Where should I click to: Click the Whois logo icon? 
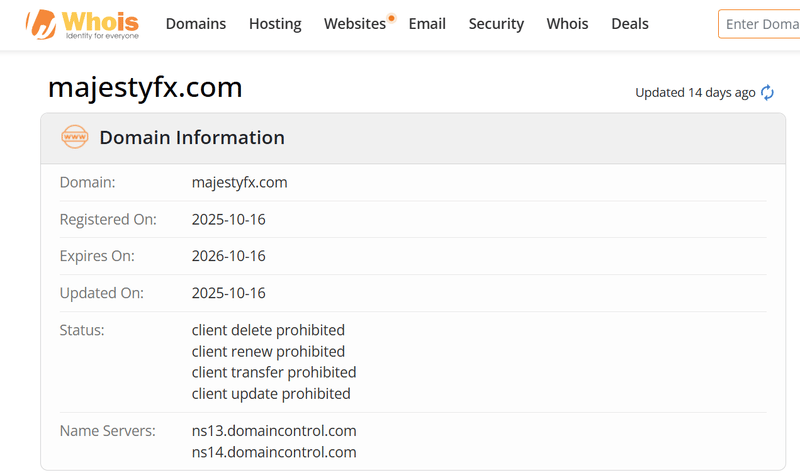[x=41, y=24]
